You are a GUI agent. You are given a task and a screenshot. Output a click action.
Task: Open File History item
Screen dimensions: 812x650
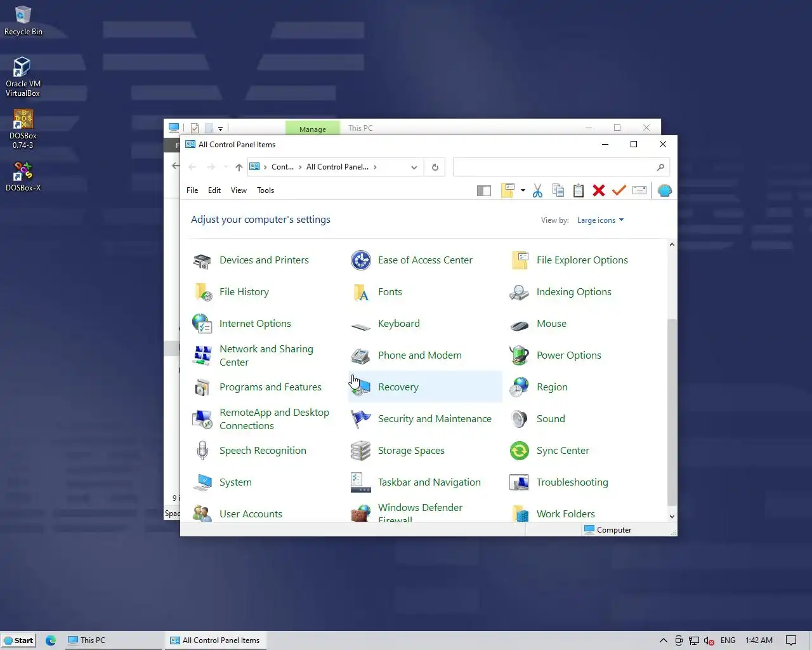[x=231, y=292]
